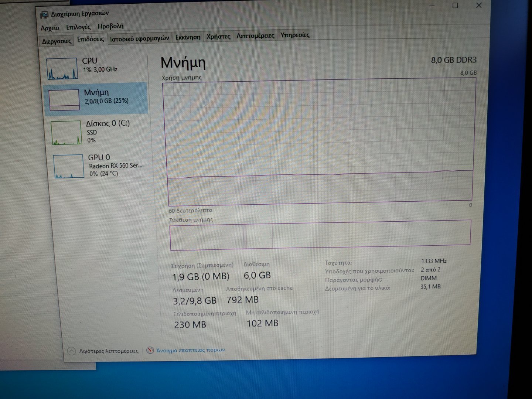Click the Λιγότερες λεπτομέρειες collapse arrow icon

click(72, 351)
